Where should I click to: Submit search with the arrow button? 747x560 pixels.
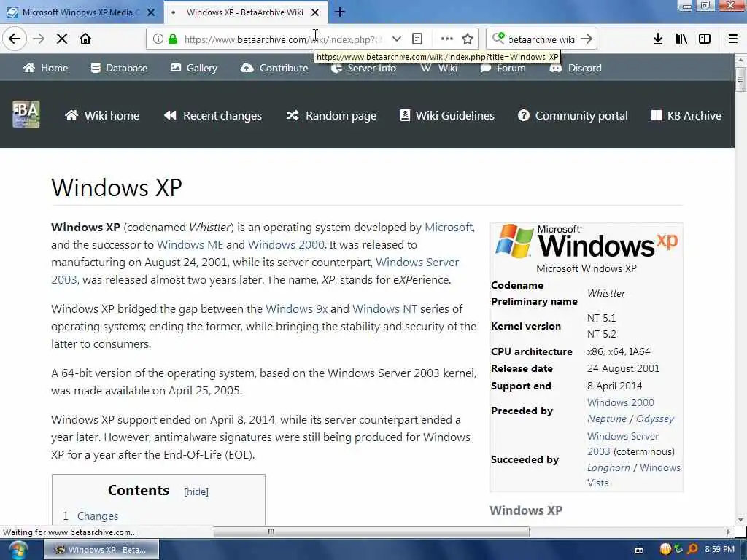pyautogui.click(x=587, y=39)
